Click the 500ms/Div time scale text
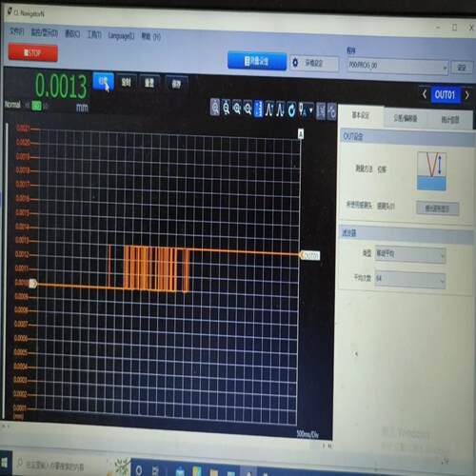Viewport: 476px width, 476px height. pos(307,434)
